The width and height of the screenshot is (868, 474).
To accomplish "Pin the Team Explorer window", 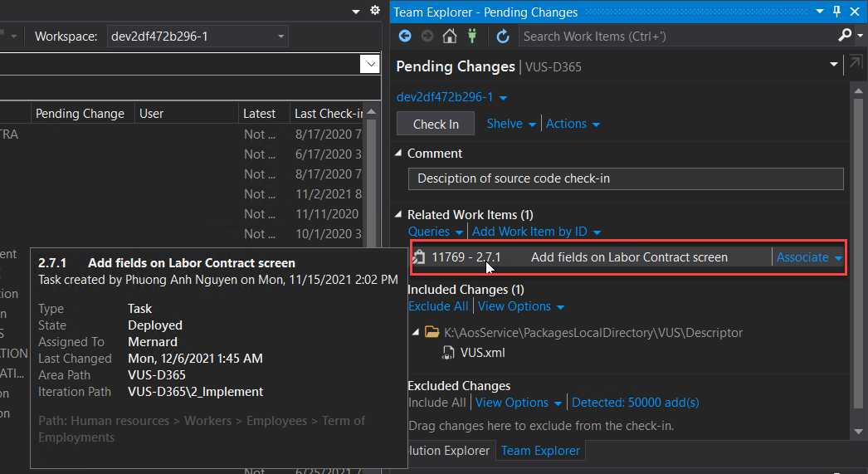I will point(837,12).
